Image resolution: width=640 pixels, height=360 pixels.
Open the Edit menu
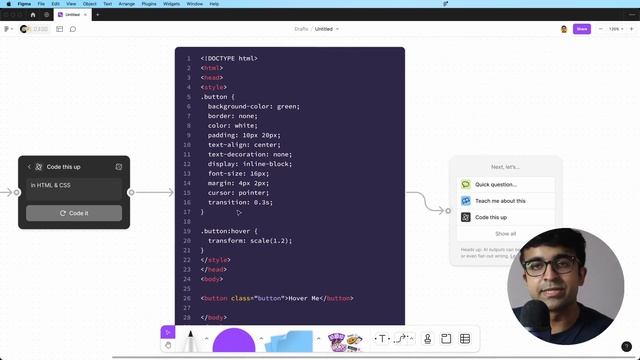pyautogui.click(x=56, y=4)
